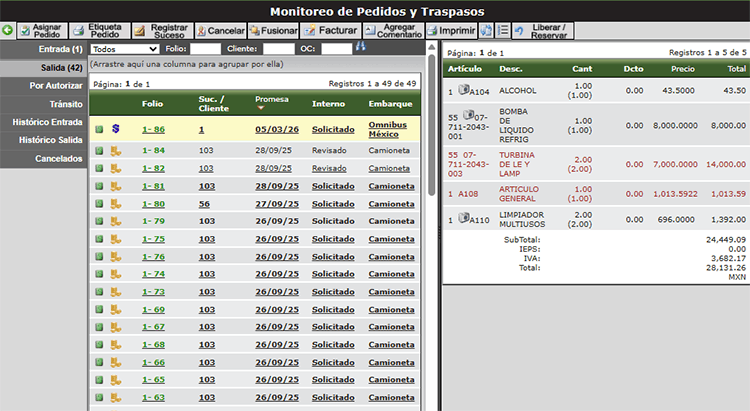Click green square icon on row 1- 86

tap(99, 129)
